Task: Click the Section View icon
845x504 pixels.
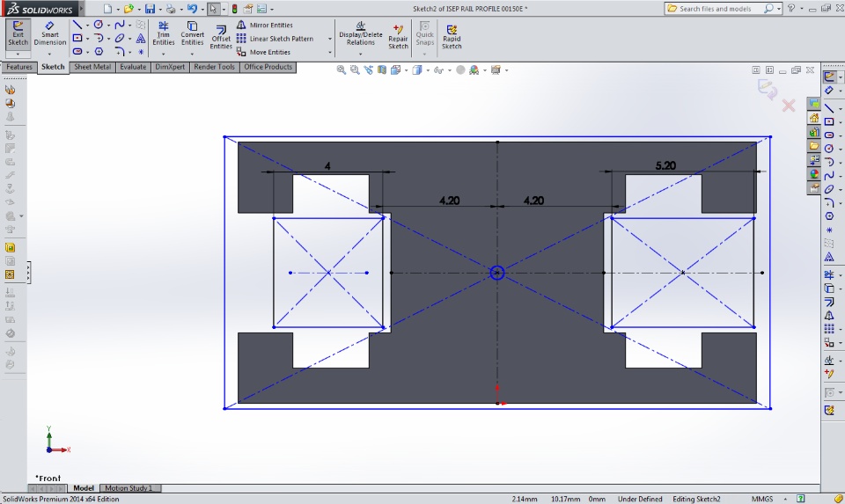Action: (x=382, y=70)
